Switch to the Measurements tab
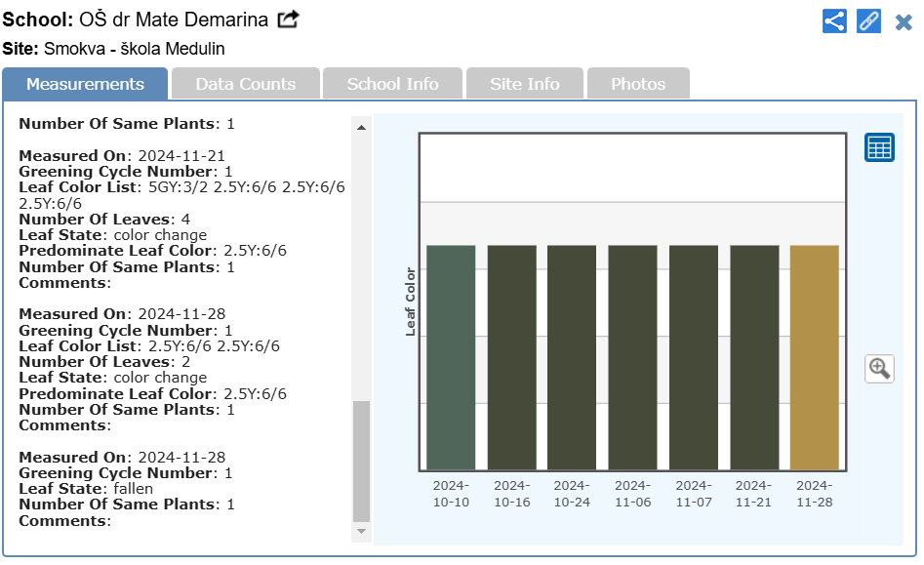Viewport: 924px width, 565px height. 85,84
